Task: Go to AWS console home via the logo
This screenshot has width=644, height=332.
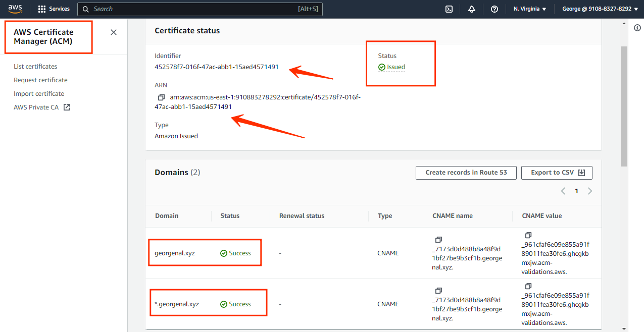Action: point(15,9)
